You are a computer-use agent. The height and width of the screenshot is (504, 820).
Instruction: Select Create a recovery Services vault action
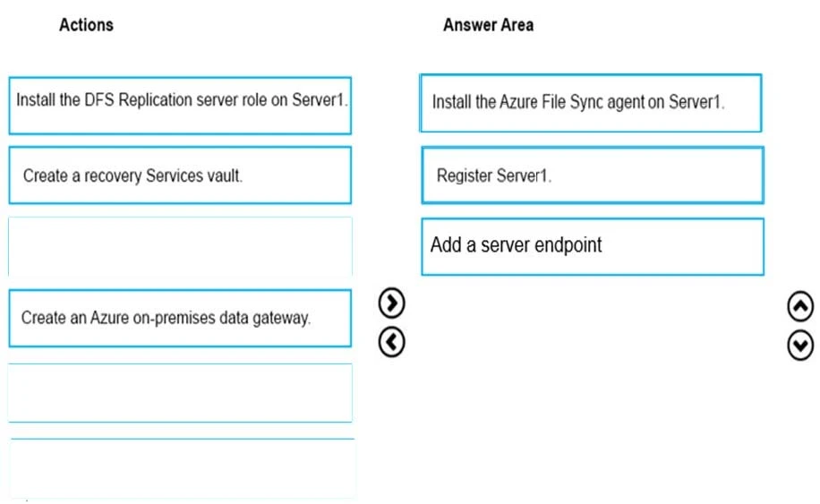coord(180,175)
